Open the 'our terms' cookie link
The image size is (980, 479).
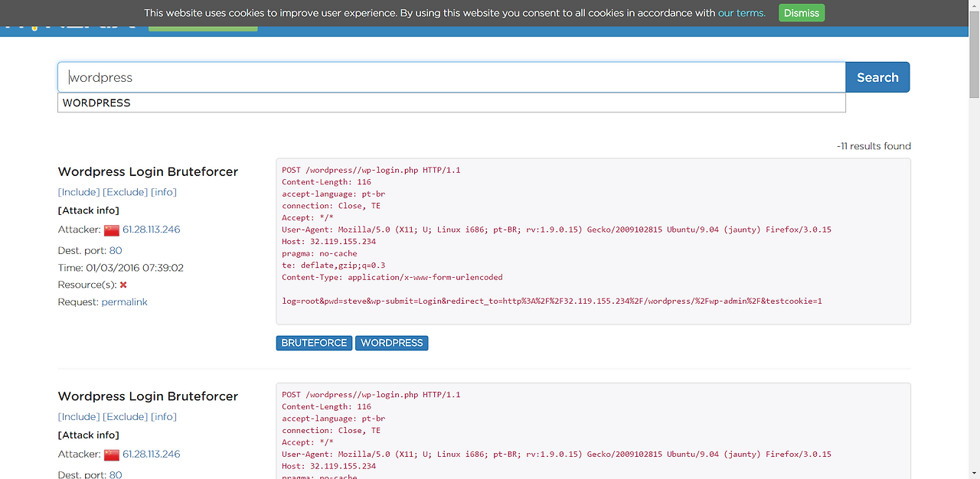tap(741, 13)
